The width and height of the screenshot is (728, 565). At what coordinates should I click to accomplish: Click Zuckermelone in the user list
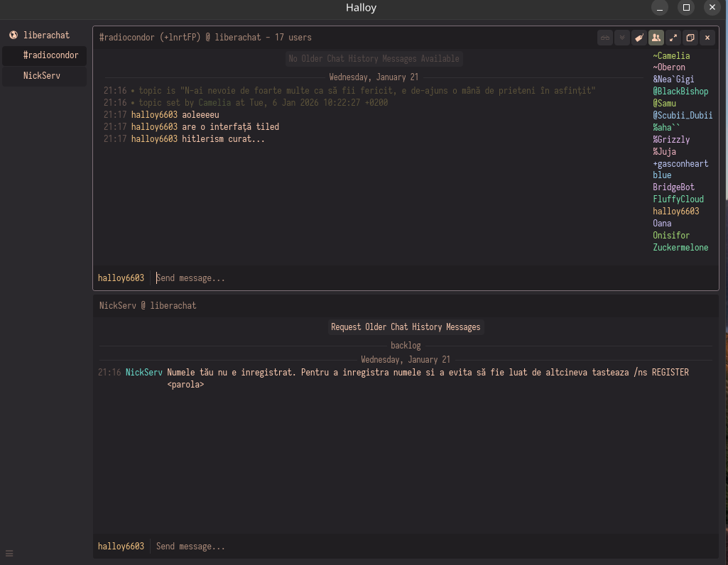coord(680,248)
